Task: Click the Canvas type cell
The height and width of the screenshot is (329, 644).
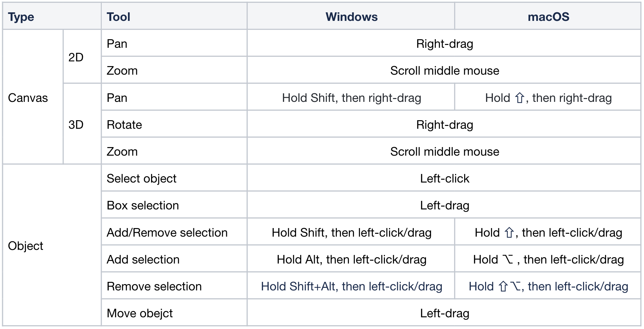Action: coord(28,98)
